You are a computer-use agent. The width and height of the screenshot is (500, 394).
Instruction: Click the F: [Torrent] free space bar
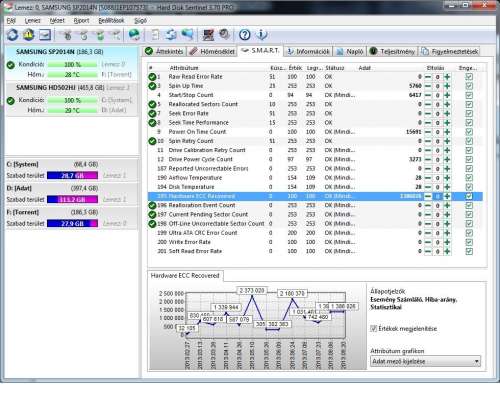coord(72,223)
